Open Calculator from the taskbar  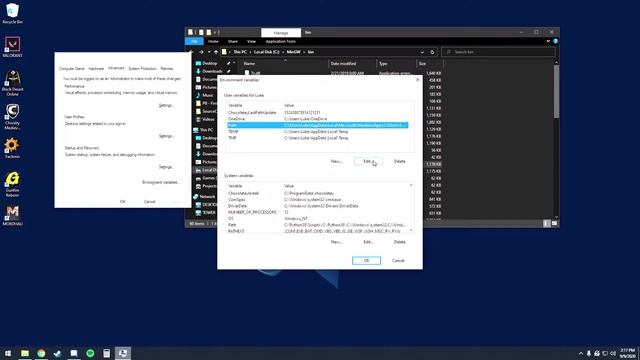107,353
